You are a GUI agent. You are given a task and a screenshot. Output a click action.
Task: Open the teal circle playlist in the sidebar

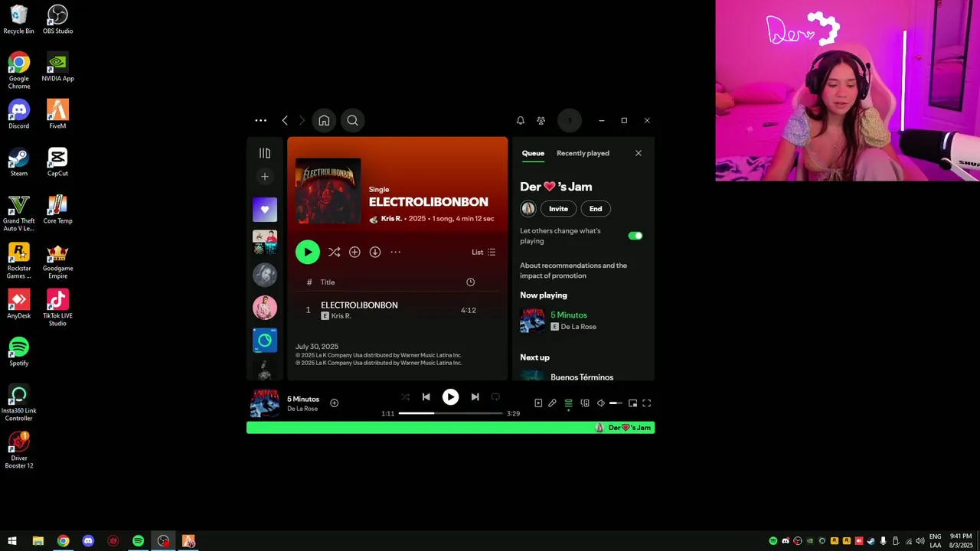[265, 340]
